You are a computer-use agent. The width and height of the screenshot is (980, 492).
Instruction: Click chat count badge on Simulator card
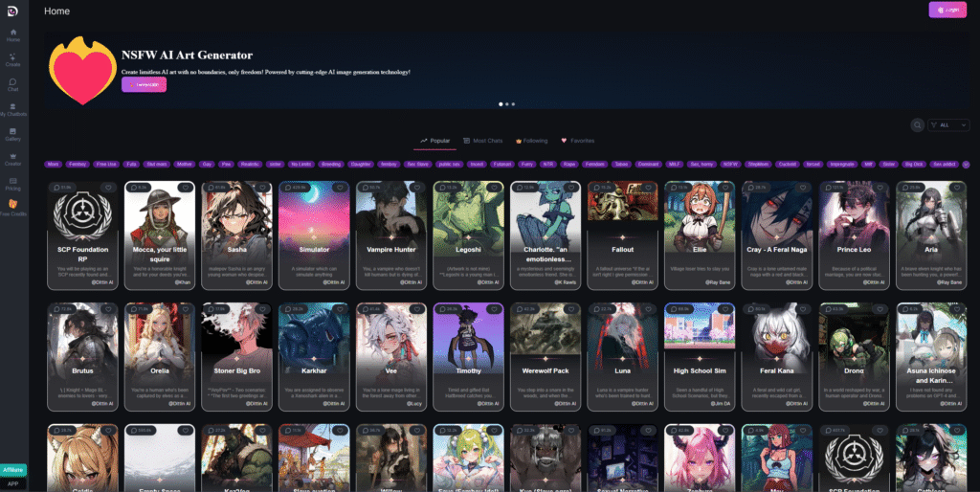295,187
